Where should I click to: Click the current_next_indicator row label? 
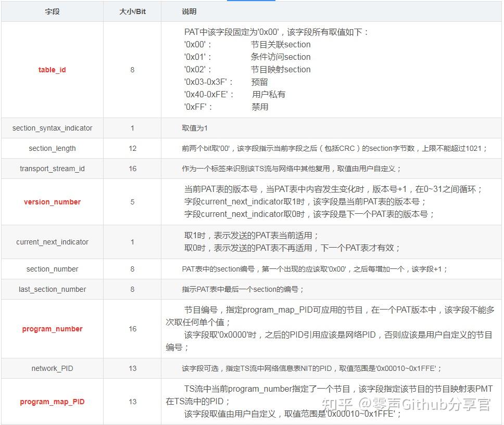click(x=52, y=242)
